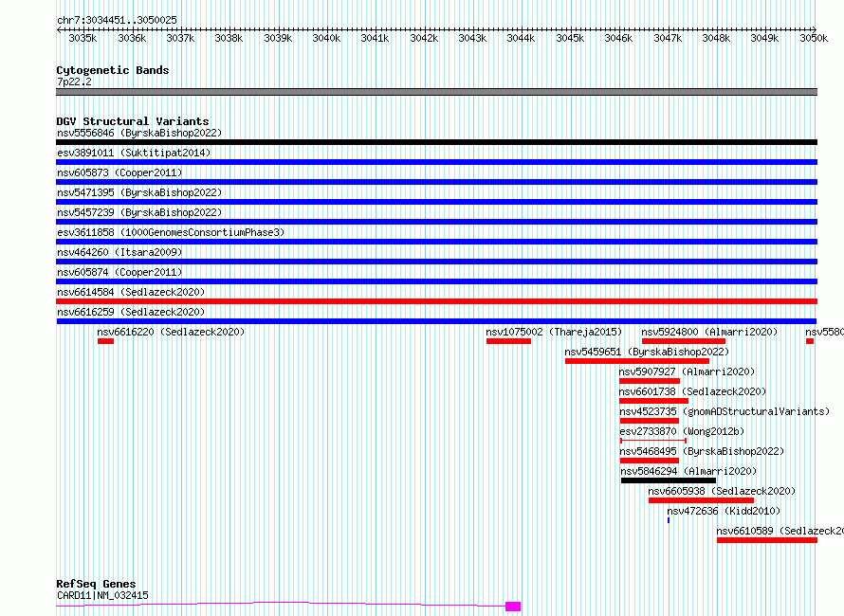Image resolution: width=844 pixels, height=616 pixels.
Task: Open nsv5924800 (Almarri2020) label
Action: click(709, 332)
